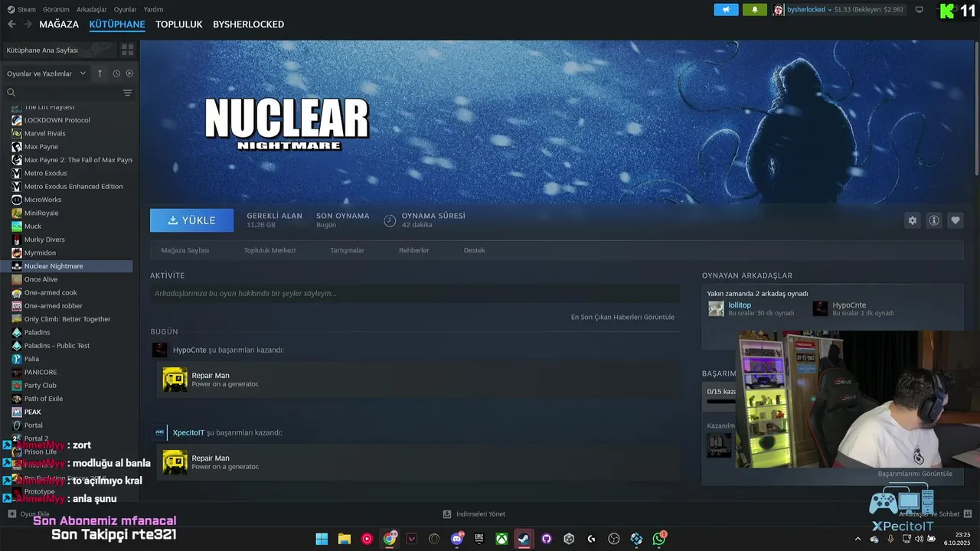Open the bysherlocked profile avatar

coord(779,9)
